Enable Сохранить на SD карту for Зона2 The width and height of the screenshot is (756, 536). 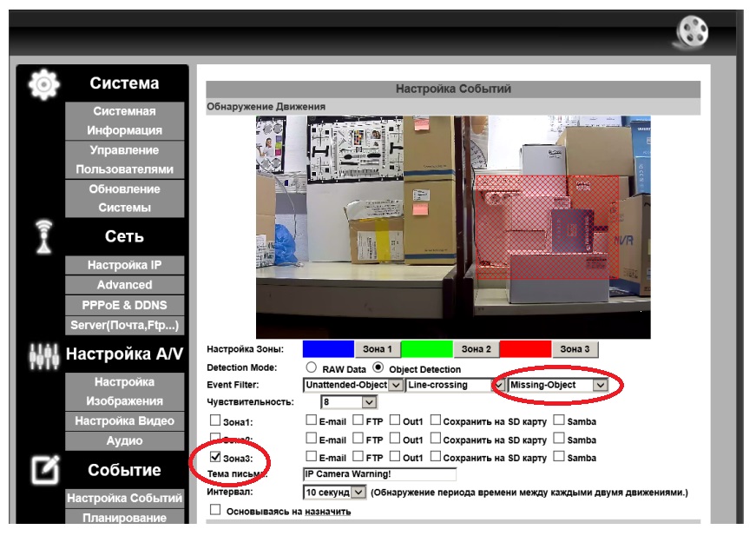point(435,438)
